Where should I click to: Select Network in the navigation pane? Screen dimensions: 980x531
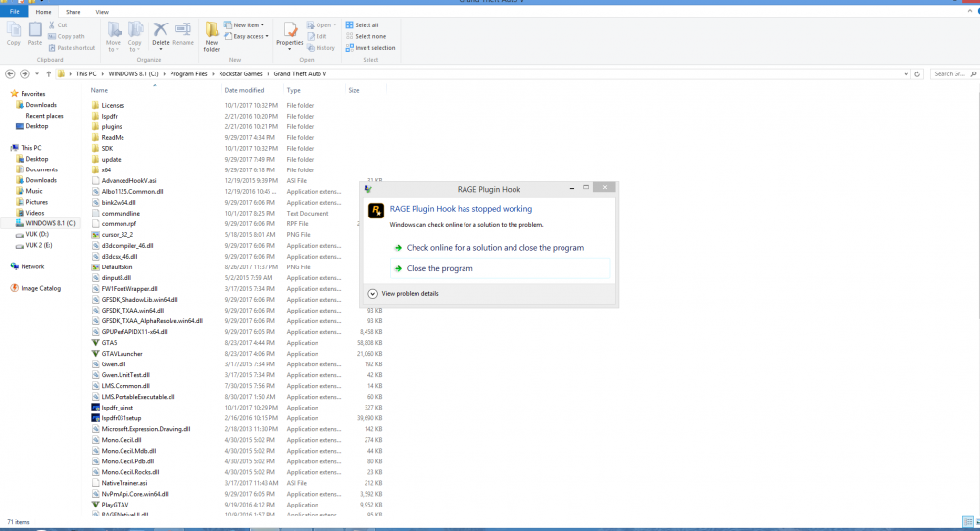tap(27, 266)
